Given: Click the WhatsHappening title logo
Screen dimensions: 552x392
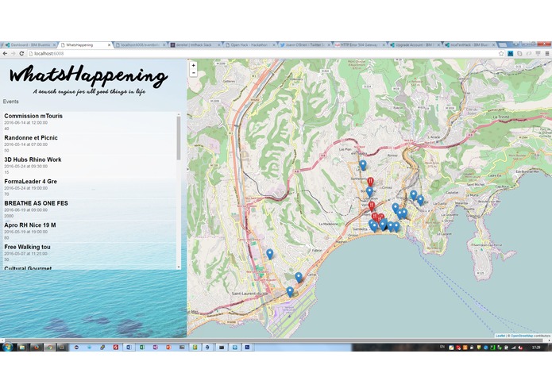Looking at the screenshot, I should [88, 75].
